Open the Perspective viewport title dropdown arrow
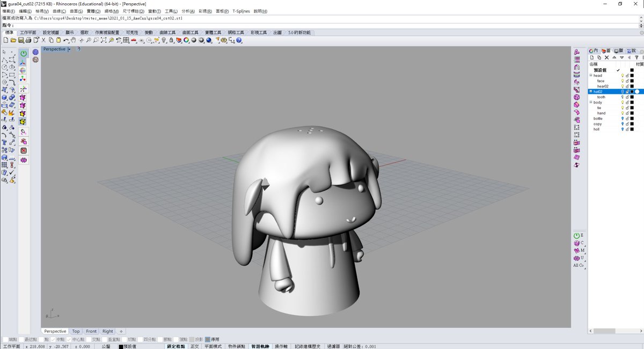Viewport: 644px width, 349px height. [x=69, y=49]
